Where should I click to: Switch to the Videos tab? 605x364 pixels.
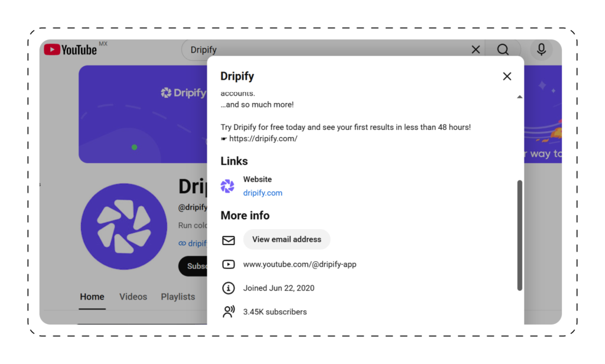[x=133, y=297]
